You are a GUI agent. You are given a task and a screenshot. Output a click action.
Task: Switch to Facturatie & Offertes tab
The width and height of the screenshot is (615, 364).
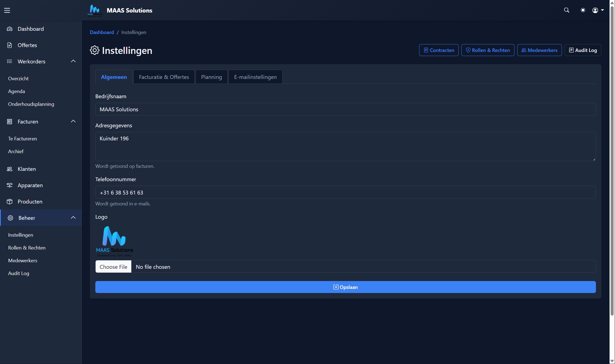pos(164,77)
